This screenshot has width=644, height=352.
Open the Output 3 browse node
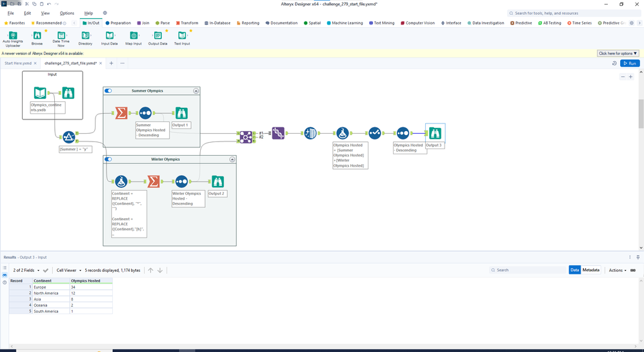(x=435, y=133)
